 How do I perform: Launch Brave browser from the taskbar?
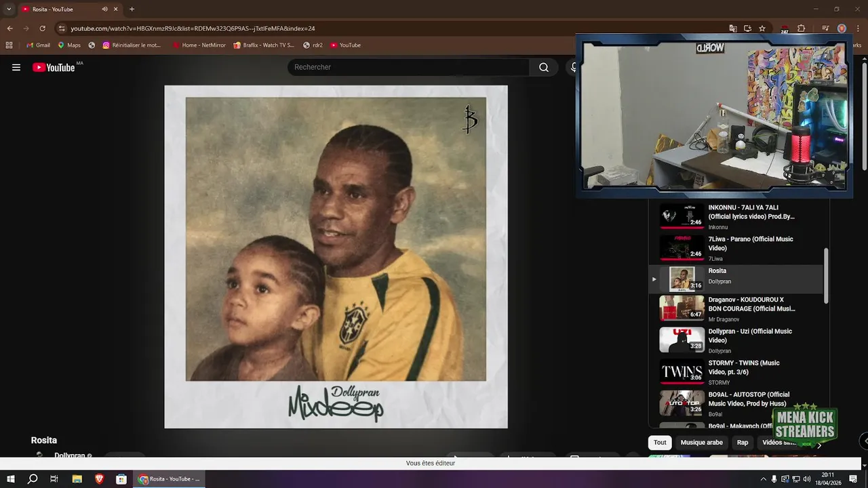point(99,479)
